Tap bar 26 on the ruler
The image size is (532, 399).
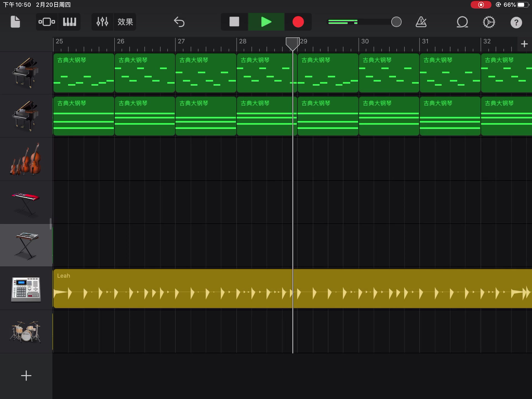pos(121,41)
